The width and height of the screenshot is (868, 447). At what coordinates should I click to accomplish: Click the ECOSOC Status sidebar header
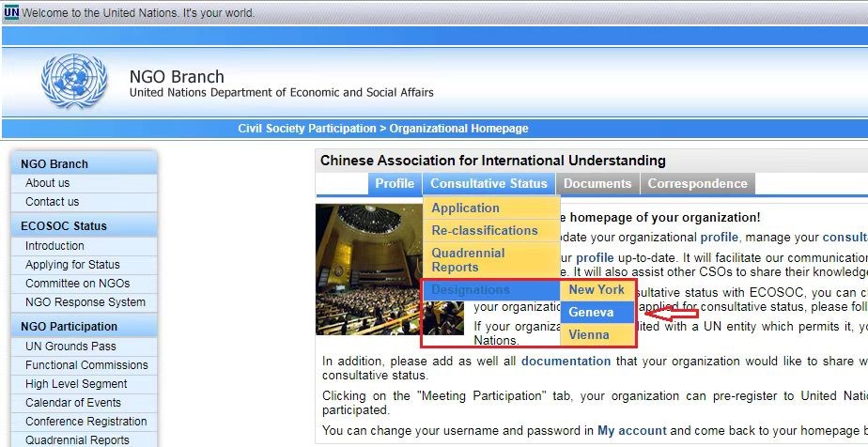[85, 225]
